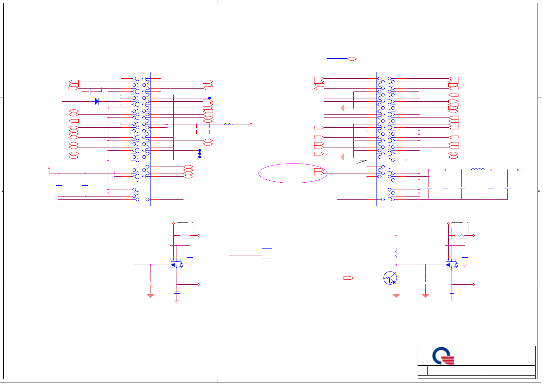
Task: Click the horizontal capacitor near left connector top
Action: pyautogui.click(x=90, y=91)
